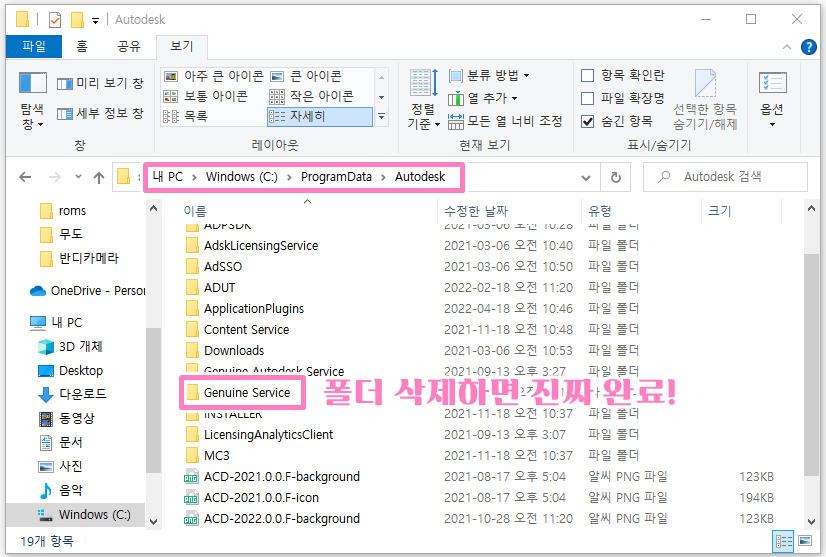This screenshot has height=557, width=826.
Task: Select Windows (C:) in navigation pane
Action: coord(84,515)
